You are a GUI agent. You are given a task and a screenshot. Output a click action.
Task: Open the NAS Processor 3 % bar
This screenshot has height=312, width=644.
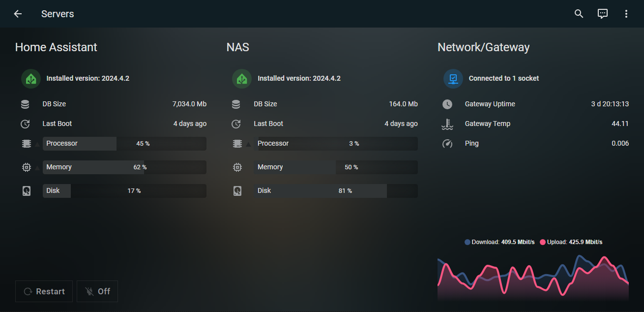pos(336,144)
